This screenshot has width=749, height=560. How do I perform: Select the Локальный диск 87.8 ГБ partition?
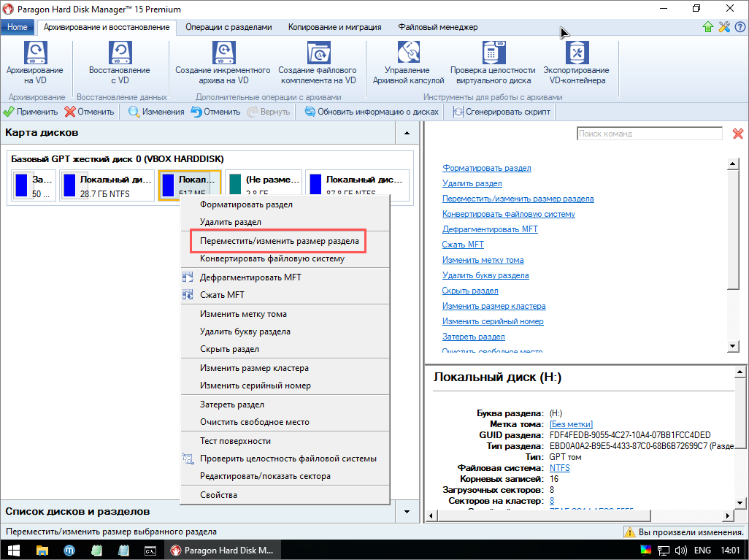pyautogui.click(x=357, y=182)
